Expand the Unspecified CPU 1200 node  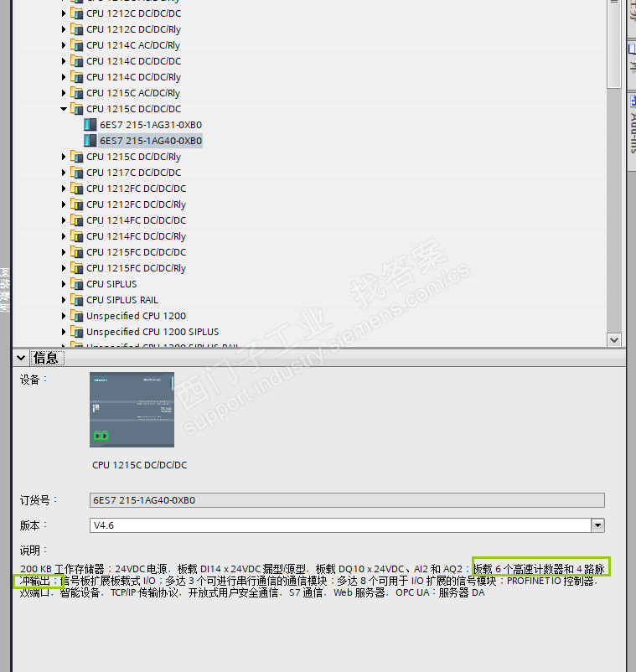(64, 316)
